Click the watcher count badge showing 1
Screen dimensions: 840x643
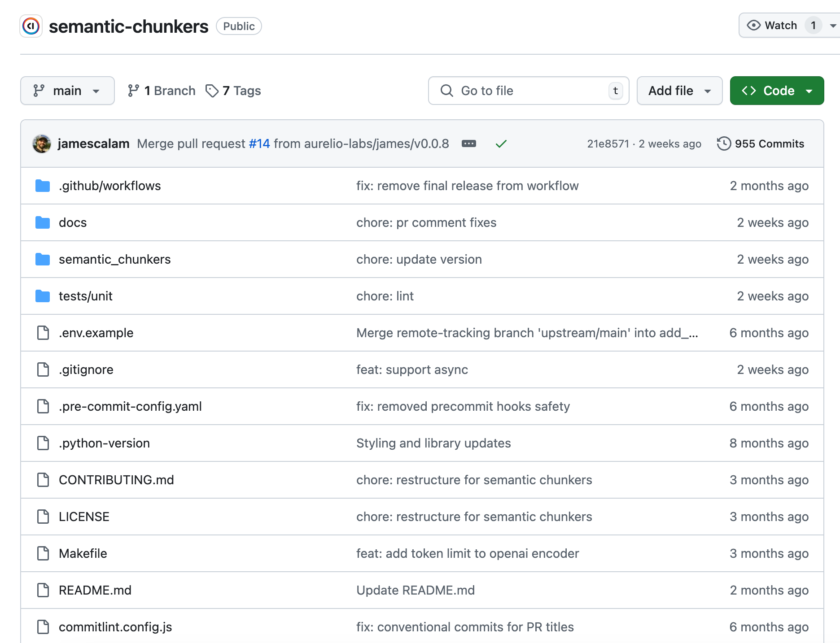click(x=813, y=25)
